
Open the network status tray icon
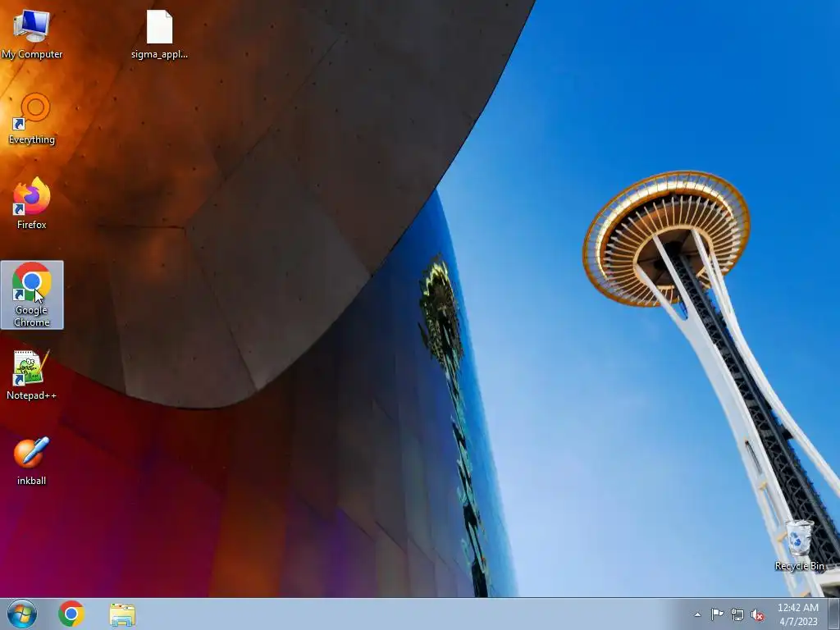coord(737,614)
